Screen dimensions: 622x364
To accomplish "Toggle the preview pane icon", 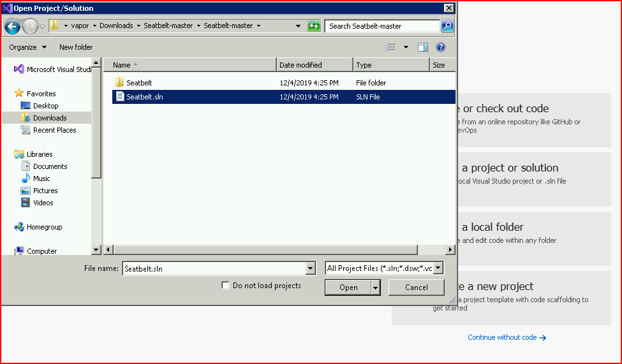I will point(423,47).
